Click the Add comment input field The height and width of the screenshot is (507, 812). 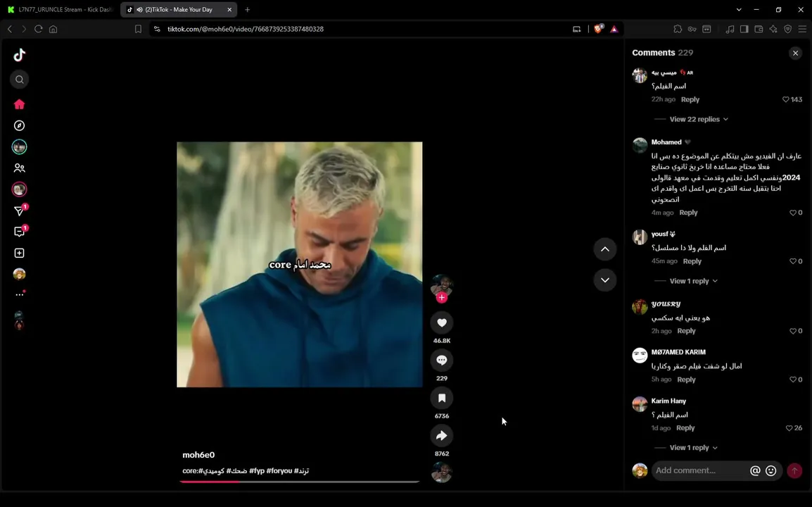(x=699, y=470)
